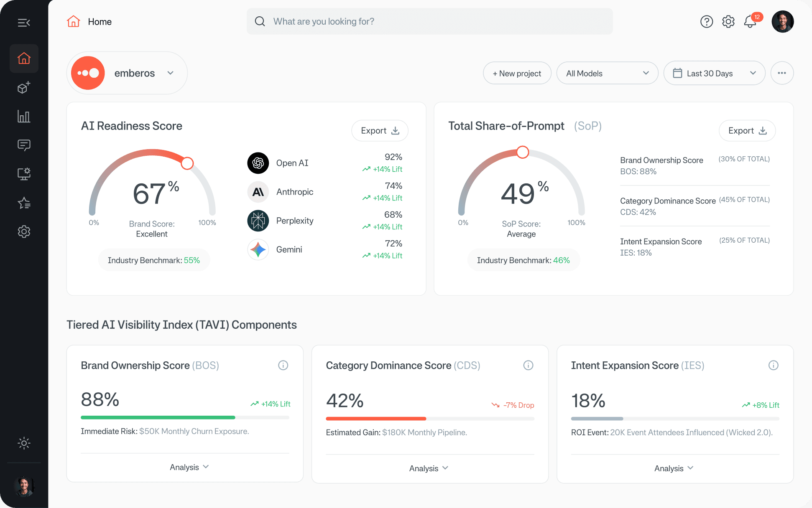Screen dimensions: 812x508
Task: Click the star list favorites icon
Action: (x=24, y=203)
